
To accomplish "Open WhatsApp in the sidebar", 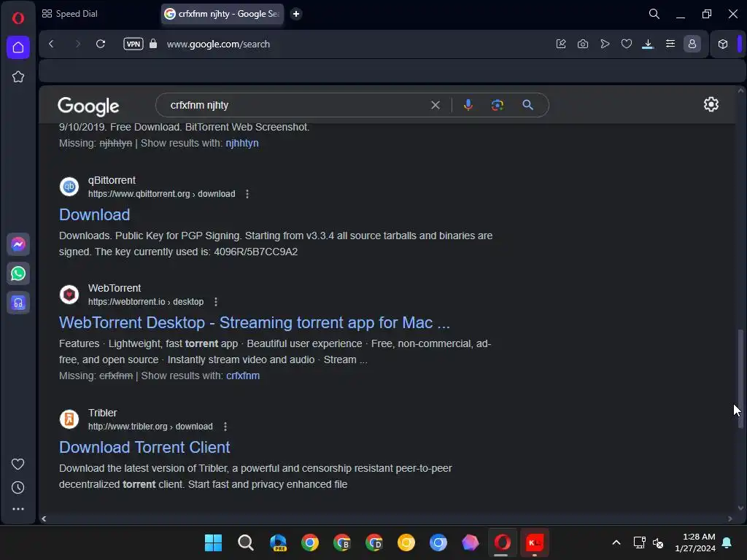I will pos(18,274).
